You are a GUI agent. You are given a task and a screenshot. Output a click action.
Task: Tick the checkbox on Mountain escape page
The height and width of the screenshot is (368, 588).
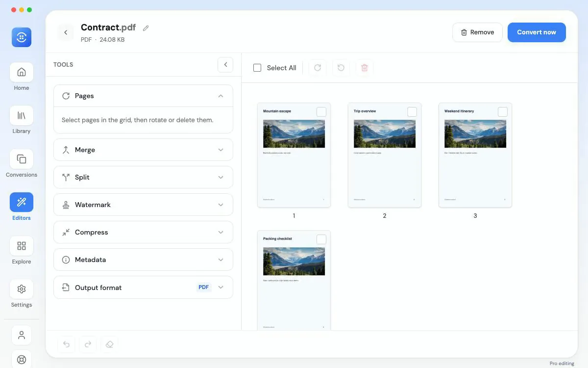[x=321, y=112]
